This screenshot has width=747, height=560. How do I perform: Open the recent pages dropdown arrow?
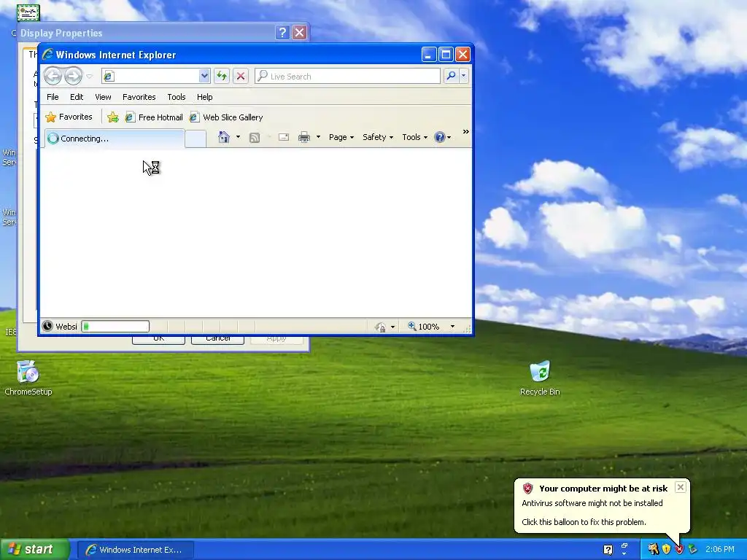coord(89,76)
